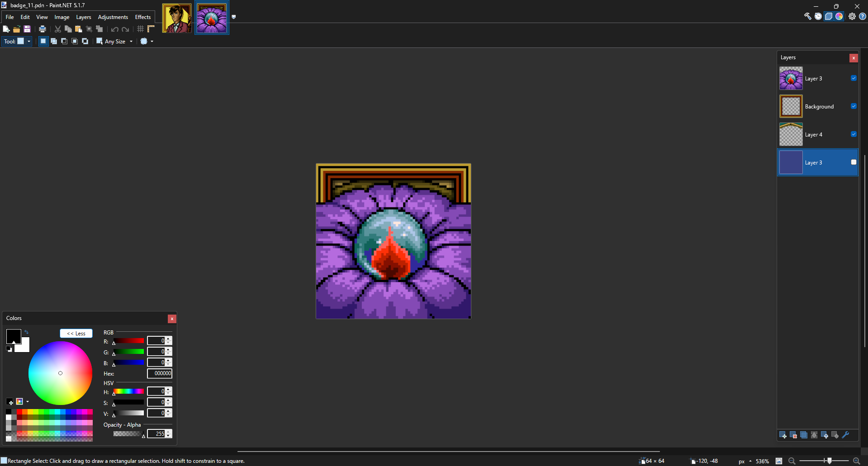Click the New image icon
The height and width of the screenshot is (466, 868).
(x=6, y=29)
